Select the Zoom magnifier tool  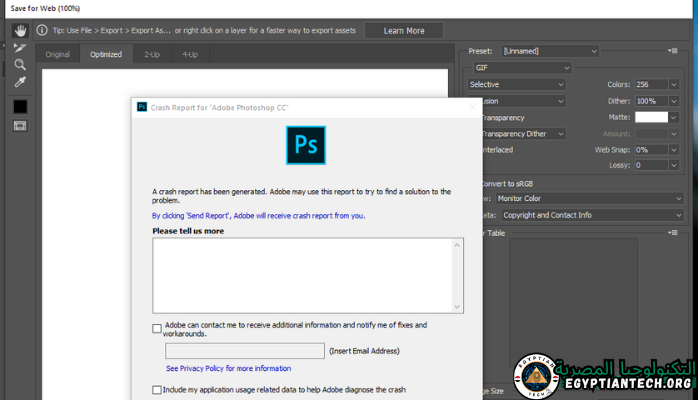tap(20, 64)
